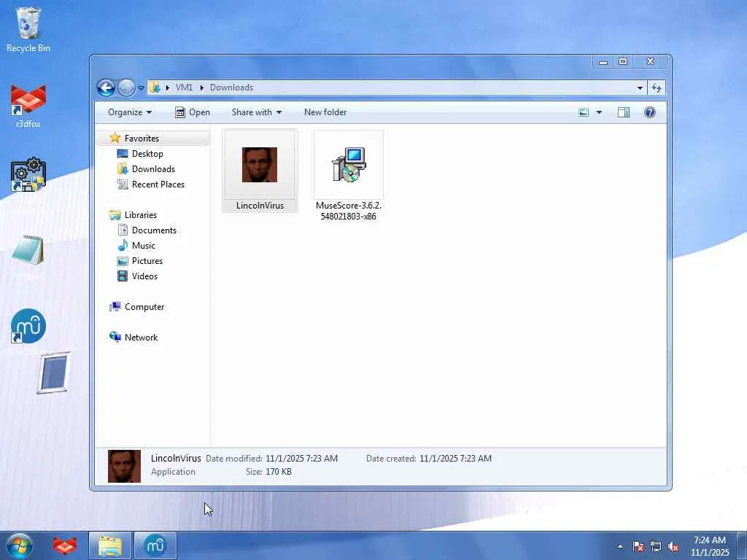Go back with the Explorer back arrow
The height and width of the screenshot is (560, 747).
(106, 87)
